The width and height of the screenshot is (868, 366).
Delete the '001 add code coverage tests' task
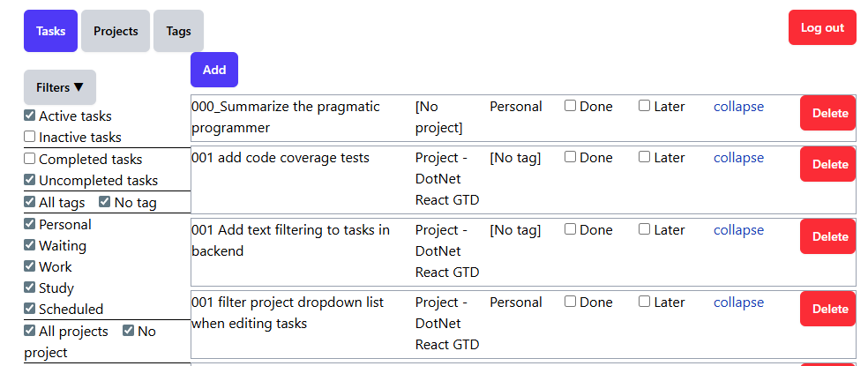click(x=829, y=164)
